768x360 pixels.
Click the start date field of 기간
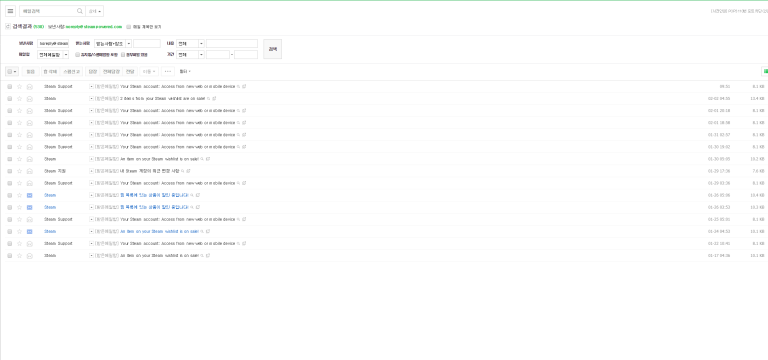click(x=218, y=54)
